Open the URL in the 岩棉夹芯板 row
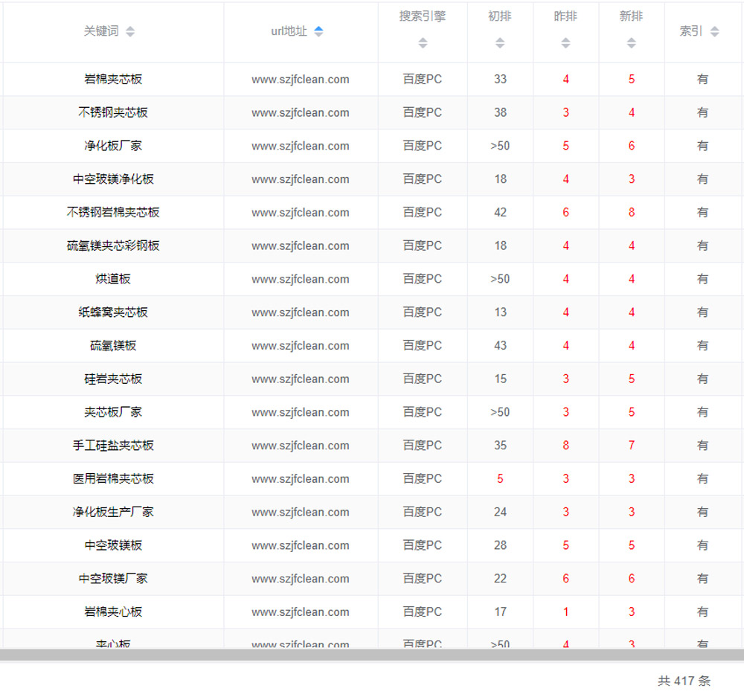744x700 pixels. point(300,80)
